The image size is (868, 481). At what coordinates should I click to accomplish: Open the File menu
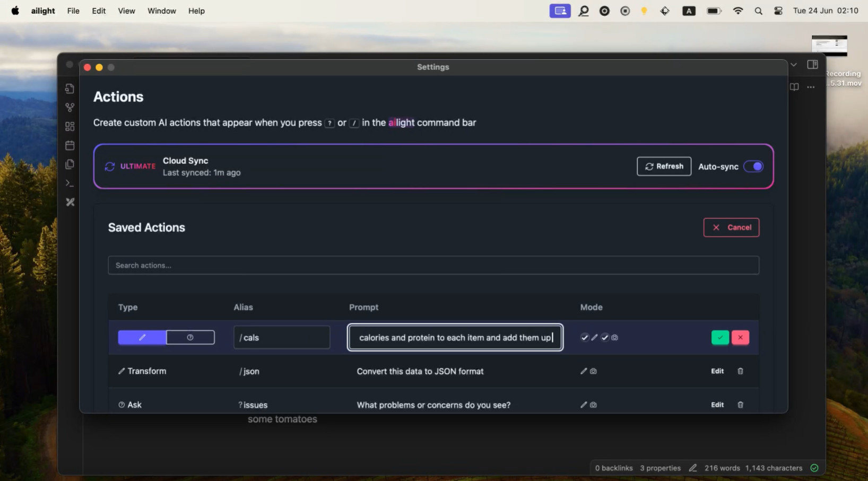[x=73, y=11]
